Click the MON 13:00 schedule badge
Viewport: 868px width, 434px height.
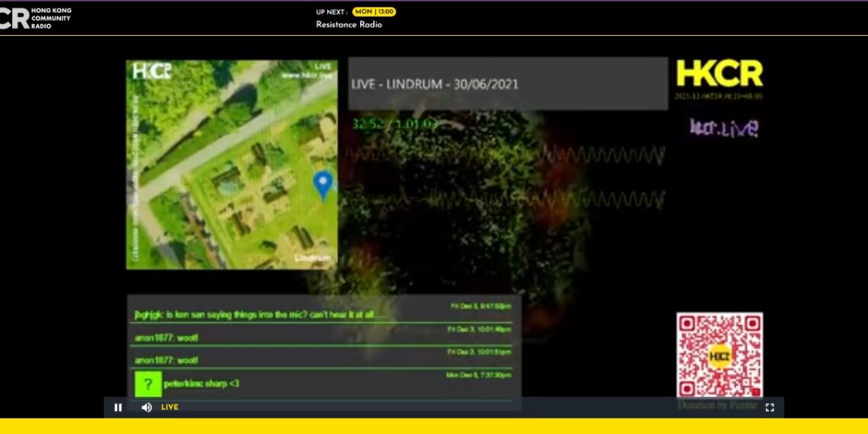pyautogui.click(x=374, y=11)
